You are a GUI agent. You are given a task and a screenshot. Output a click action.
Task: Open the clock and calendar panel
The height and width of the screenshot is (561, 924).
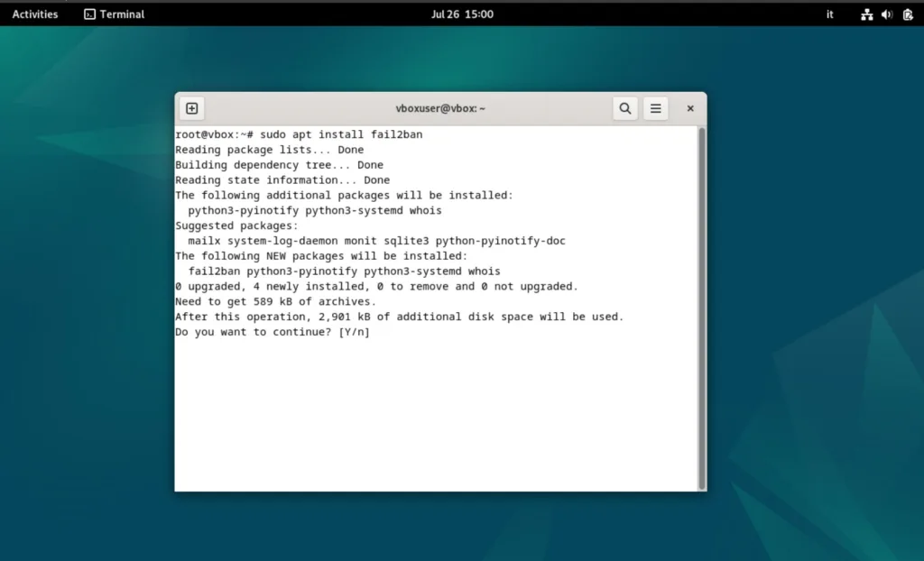tap(462, 14)
